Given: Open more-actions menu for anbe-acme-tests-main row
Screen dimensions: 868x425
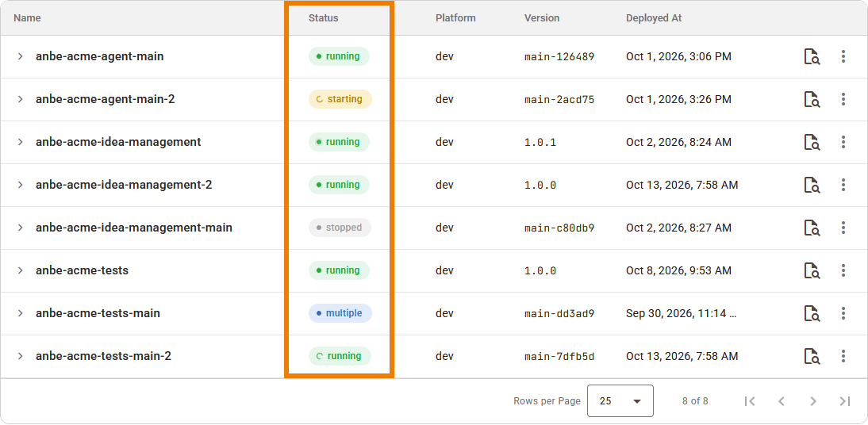Looking at the screenshot, I should point(843,313).
